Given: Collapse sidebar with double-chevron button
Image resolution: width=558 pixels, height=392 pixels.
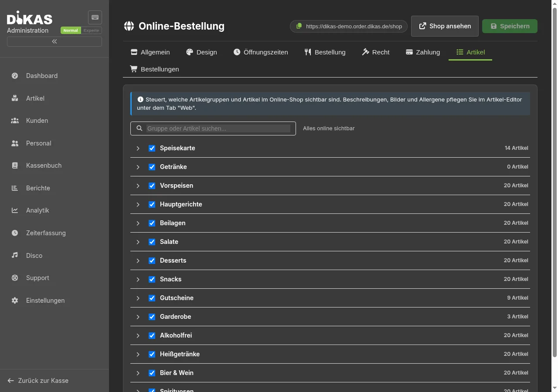Looking at the screenshot, I should coord(54,41).
